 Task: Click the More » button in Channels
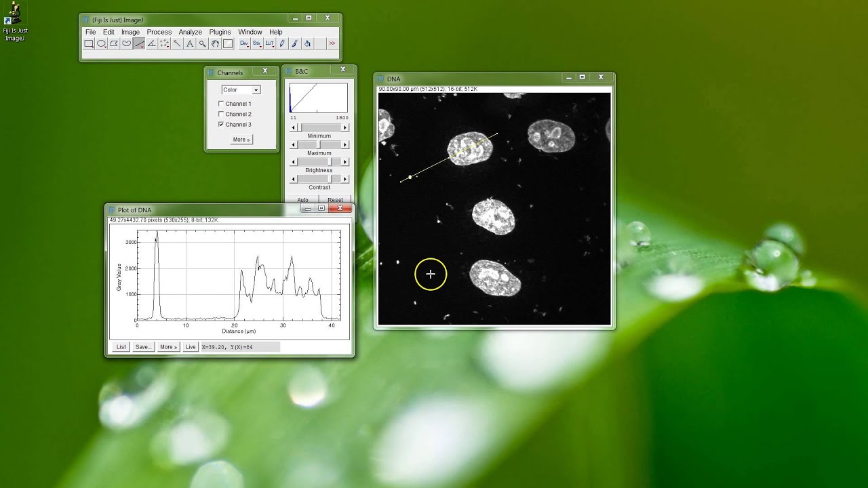point(241,140)
